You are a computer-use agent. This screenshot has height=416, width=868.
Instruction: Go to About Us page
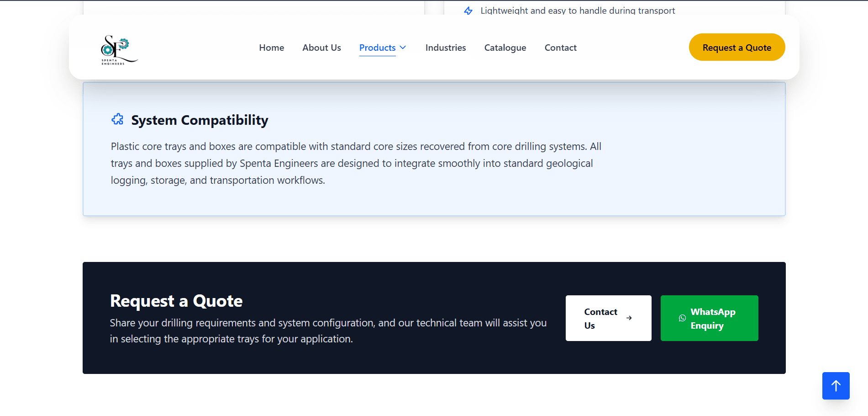coord(321,48)
